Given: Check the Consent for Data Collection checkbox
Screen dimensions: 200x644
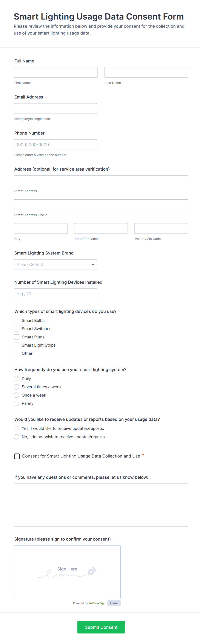Looking at the screenshot, I should pos(17,456).
